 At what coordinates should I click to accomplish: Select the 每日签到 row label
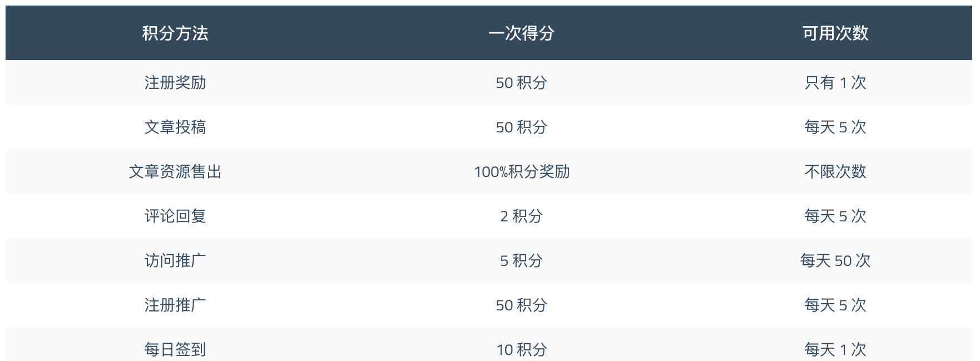tap(175, 350)
